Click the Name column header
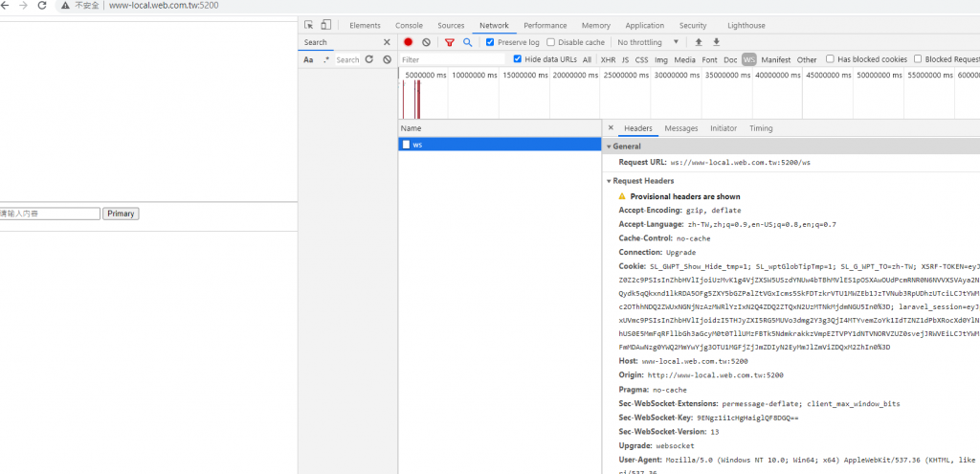The image size is (980, 474). click(500, 128)
